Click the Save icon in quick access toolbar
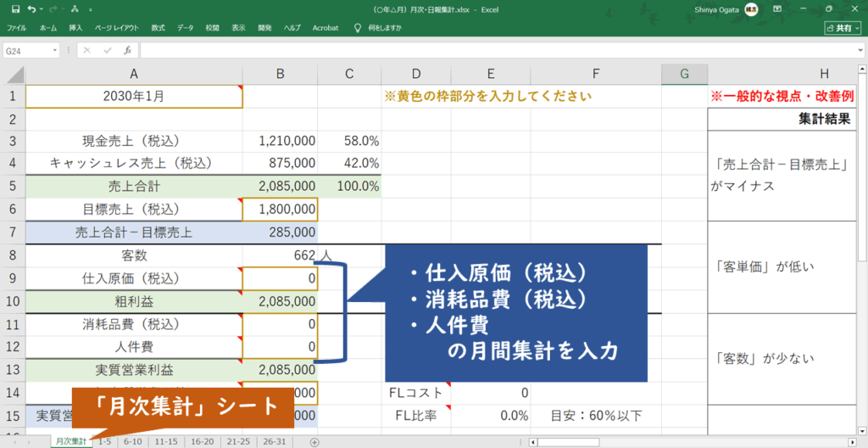868x448 pixels. (x=15, y=9)
